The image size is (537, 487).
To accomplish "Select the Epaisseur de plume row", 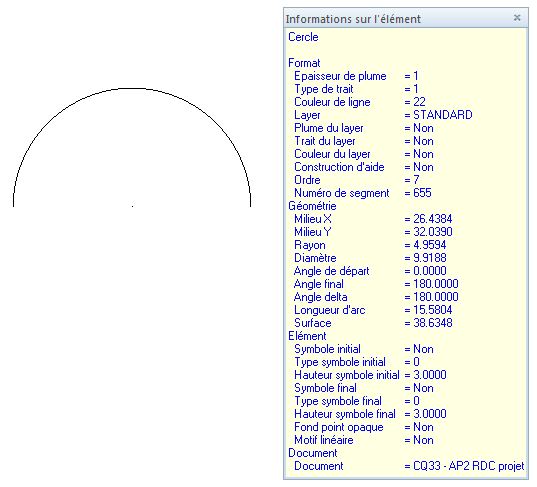I will [406, 76].
